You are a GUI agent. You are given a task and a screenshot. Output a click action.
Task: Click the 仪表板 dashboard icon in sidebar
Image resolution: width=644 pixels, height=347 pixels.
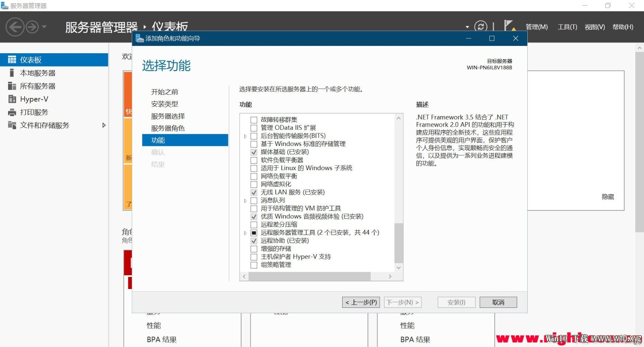tap(12, 60)
